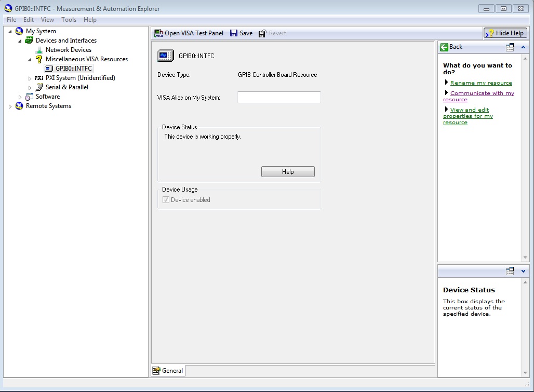
Task: Click the Save toolbar label
Action: point(246,33)
